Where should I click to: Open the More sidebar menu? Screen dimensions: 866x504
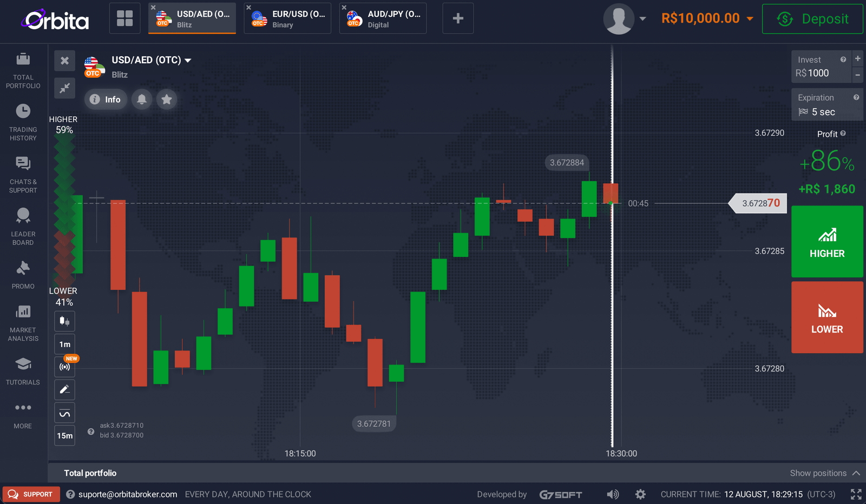(x=23, y=415)
